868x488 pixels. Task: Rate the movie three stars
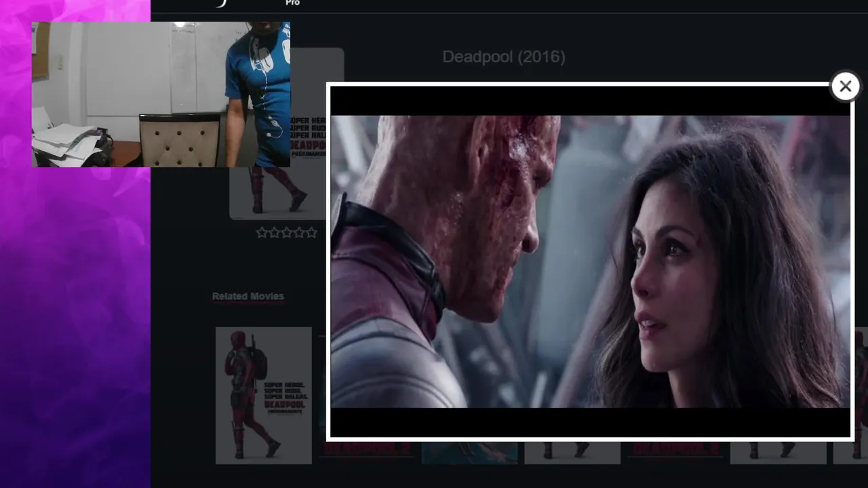tap(286, 232)
